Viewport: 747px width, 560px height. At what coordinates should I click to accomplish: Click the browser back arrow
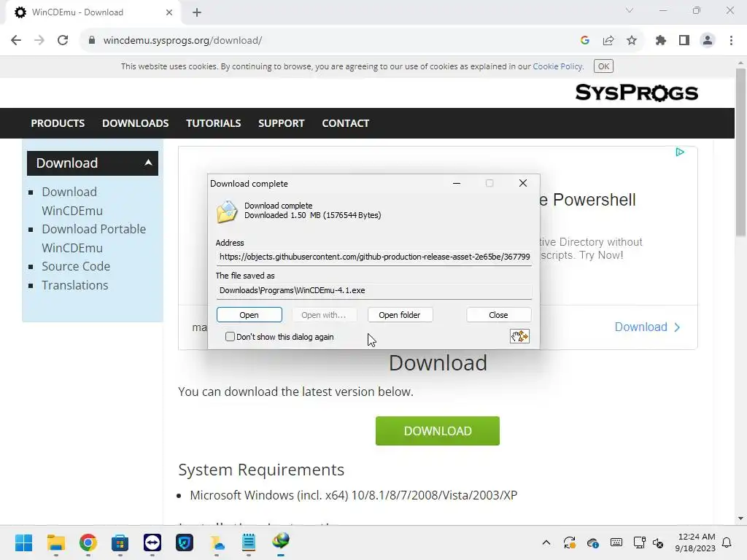(16, 41)
